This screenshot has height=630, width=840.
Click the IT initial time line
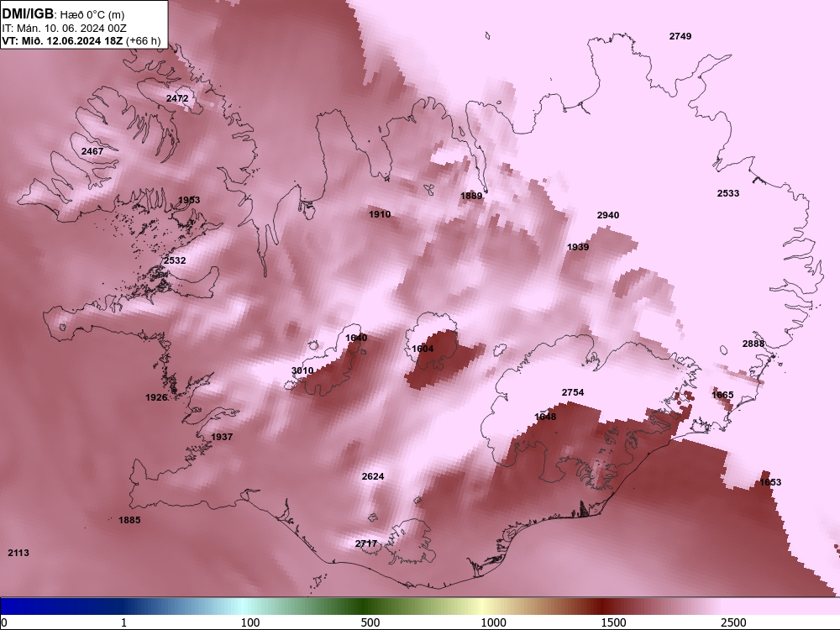click(65, 29)
